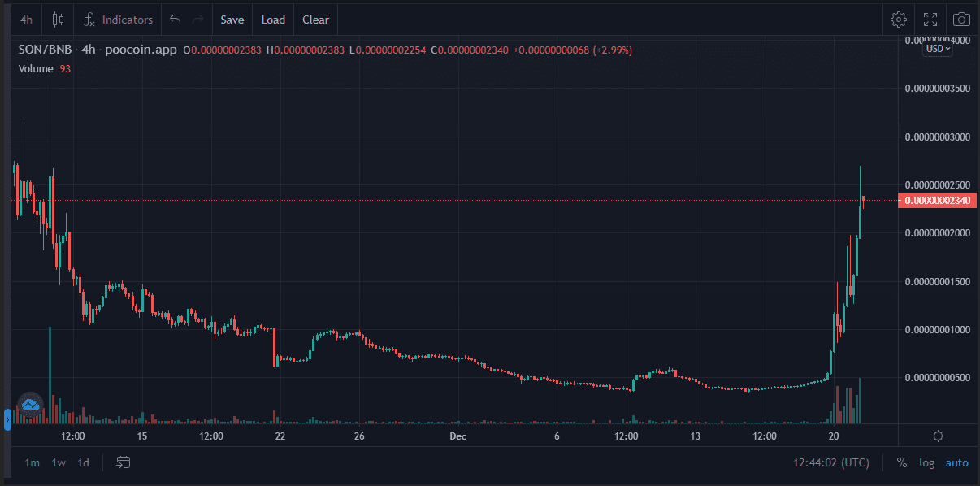Select the go-to-date icon near interval buttons
This screenshot has height=486, width=980.
pos(124,462)
